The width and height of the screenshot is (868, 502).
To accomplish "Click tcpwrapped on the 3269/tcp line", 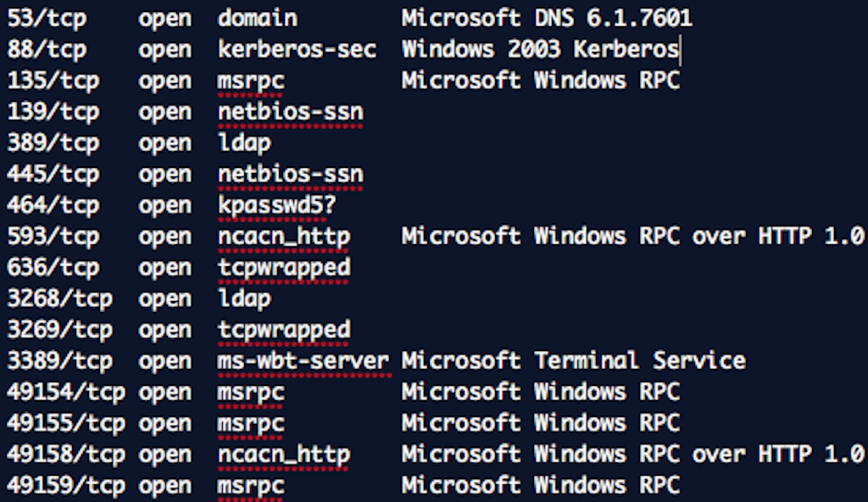I will pos(283,329).
